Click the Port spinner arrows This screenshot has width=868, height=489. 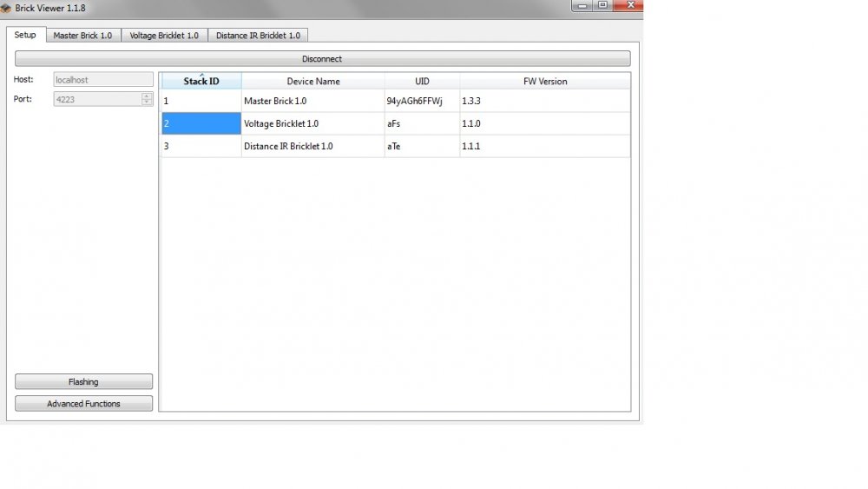tap(147, 99)
